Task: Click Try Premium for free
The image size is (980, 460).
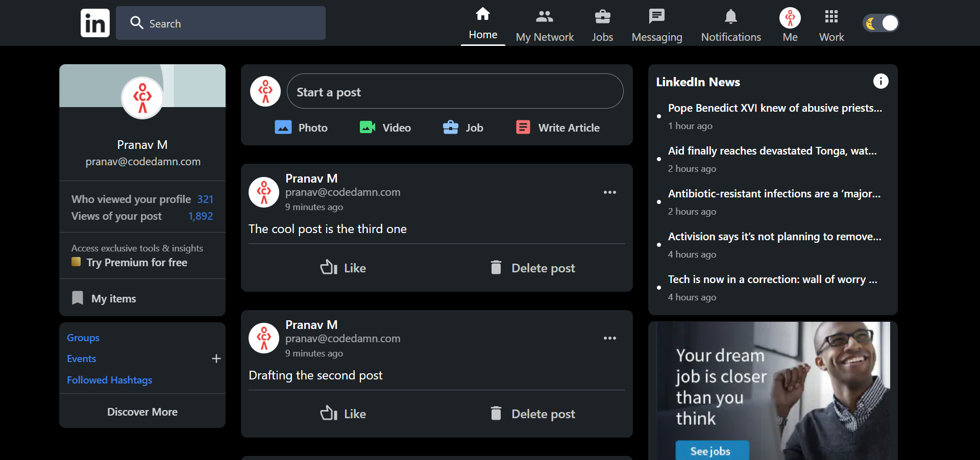Action: (137, 262)
